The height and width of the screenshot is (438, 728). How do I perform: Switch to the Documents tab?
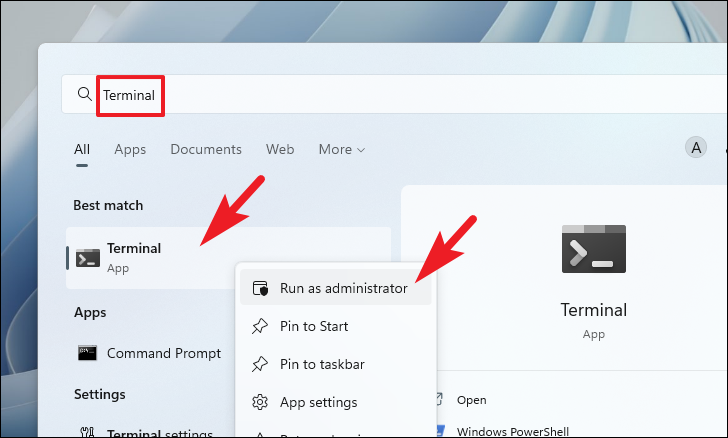206,150
